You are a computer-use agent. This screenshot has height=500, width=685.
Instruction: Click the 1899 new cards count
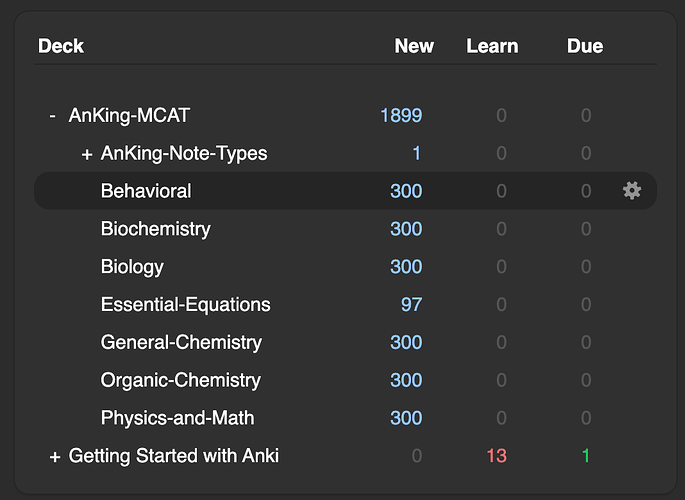tap(401, 116)
